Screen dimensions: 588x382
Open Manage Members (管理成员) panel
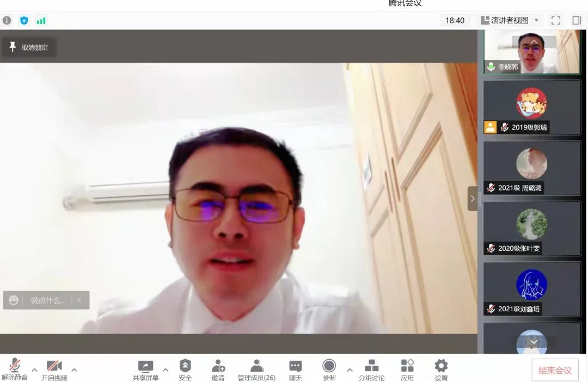[256, 370]
